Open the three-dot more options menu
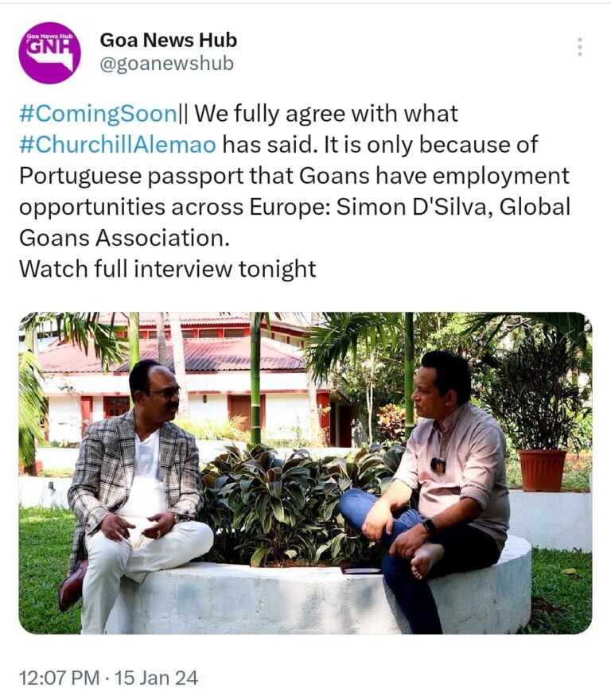 579,47
